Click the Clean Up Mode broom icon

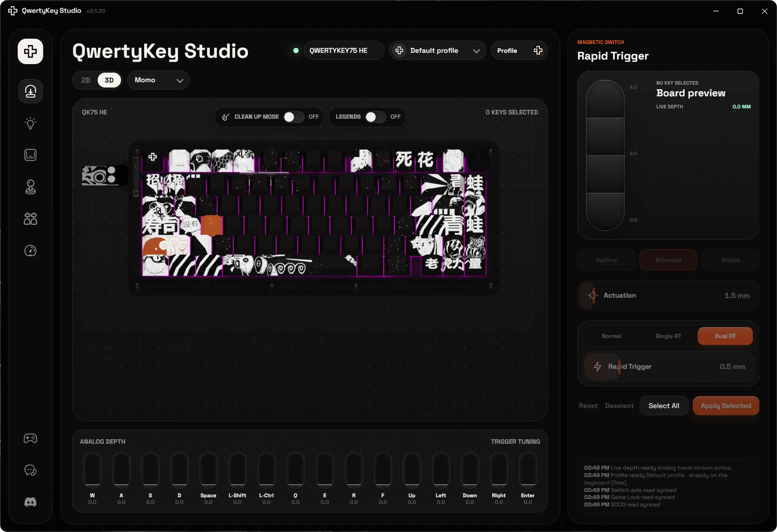(x=226, y=117)
